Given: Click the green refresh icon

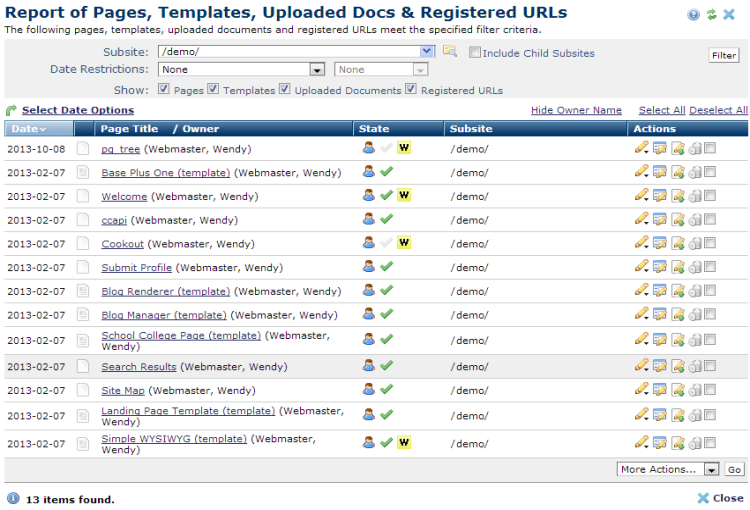Looking at the screenshot, I should point(711,15).
